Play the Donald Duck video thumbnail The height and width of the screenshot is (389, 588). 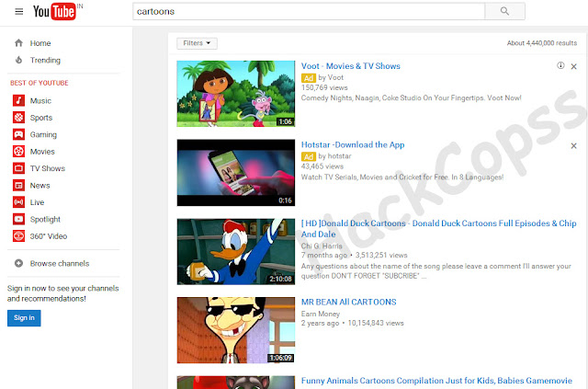pyautogui.click(x=236, y=251)
